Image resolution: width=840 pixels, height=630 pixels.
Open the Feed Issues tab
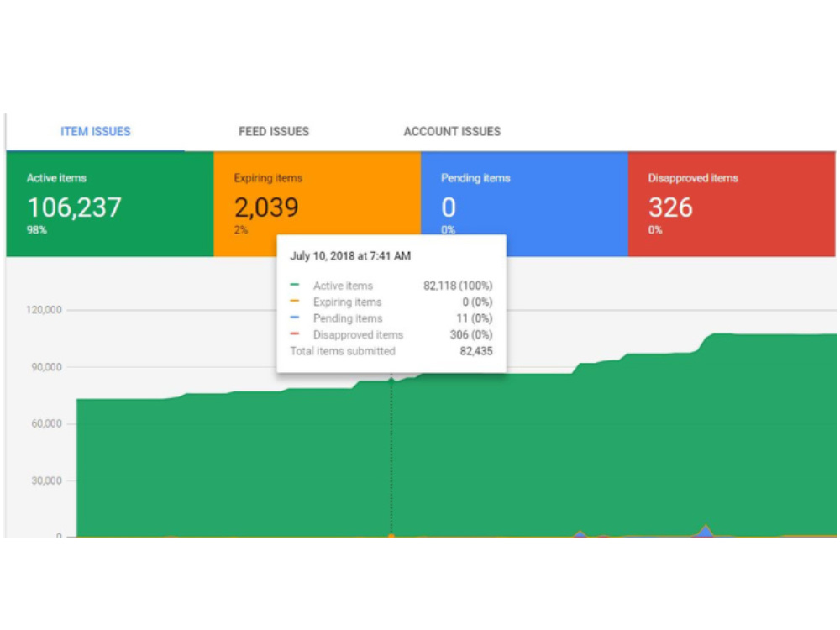point(274,132)
